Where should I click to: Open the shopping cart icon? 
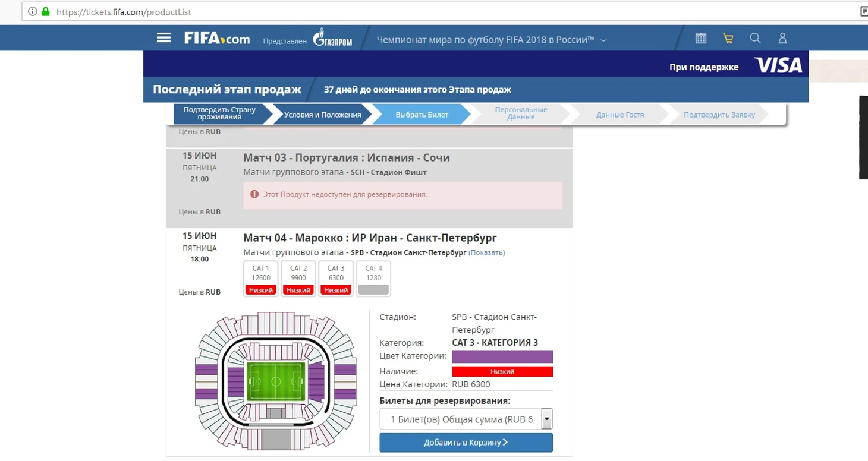pos(728,39)
